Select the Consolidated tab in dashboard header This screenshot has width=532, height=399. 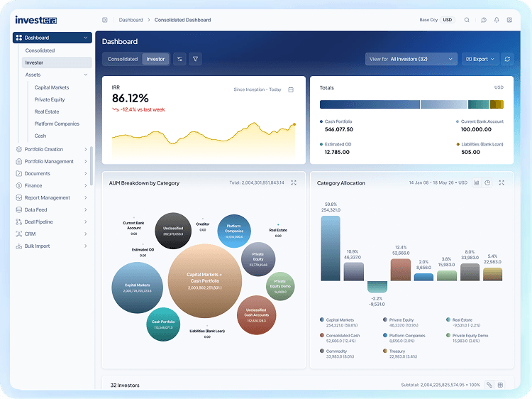[123, 59]
